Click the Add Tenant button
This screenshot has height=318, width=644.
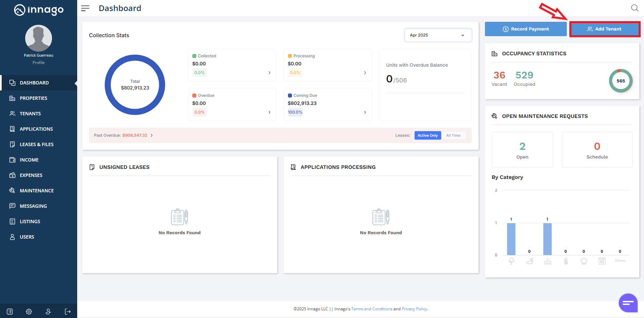(604, 29)
